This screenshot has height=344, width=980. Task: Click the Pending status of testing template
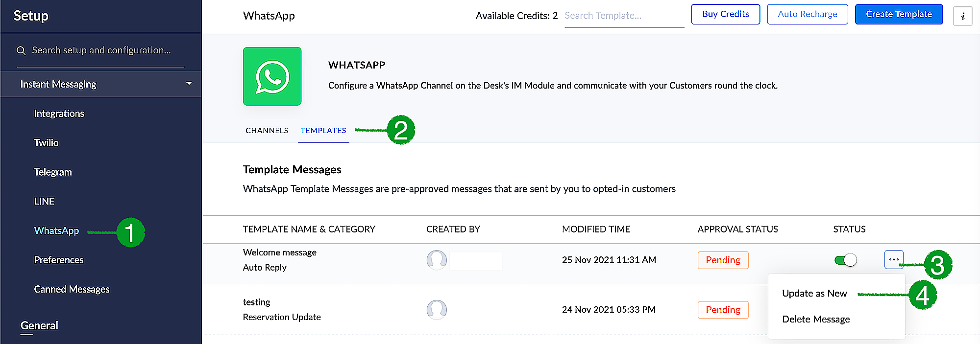click(x=723, y=310)
